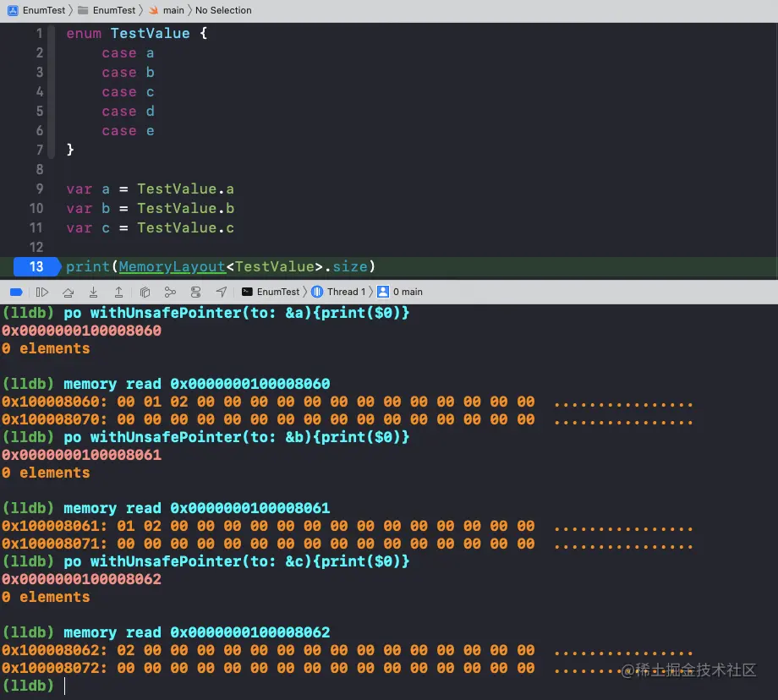The image size is (778, 700).
Task: Click the MemoryLayout underlined symbol
Action: tap(173, 266)
